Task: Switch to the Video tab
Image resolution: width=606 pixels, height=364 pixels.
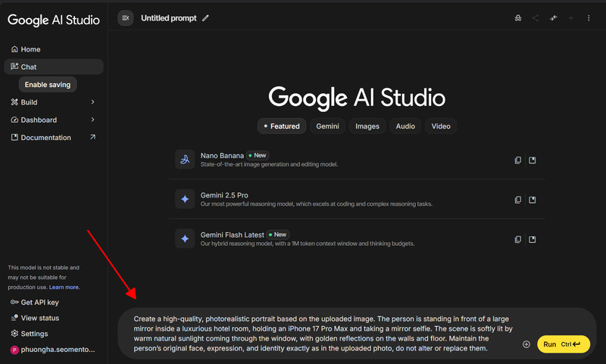Action: click(x=441, y=126)
